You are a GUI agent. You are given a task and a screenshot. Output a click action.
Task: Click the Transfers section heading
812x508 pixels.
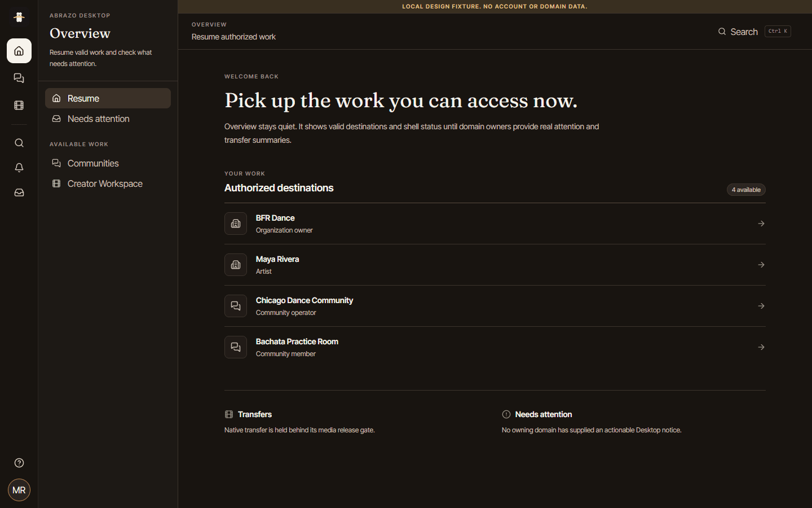pos(255,414)
